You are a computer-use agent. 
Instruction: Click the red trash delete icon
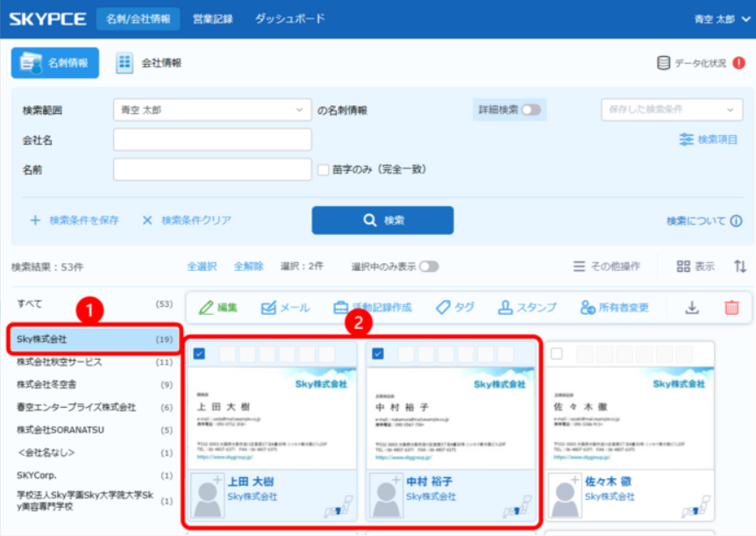(731, 307)
